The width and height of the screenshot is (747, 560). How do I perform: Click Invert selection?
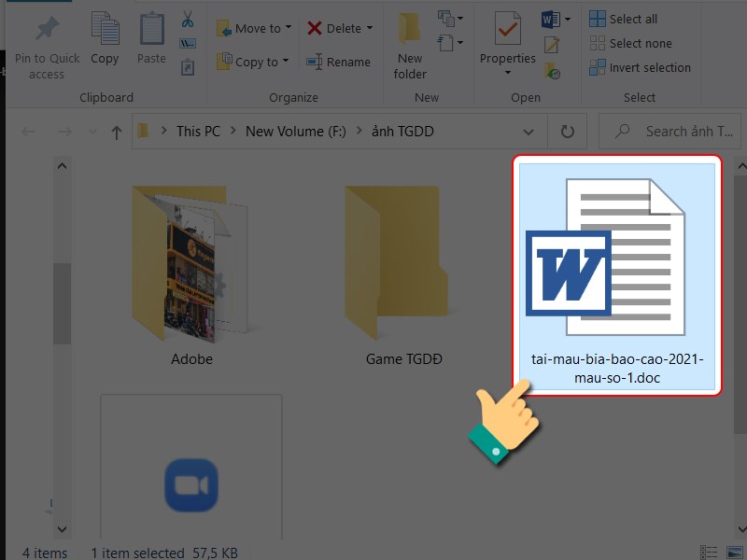649,67
